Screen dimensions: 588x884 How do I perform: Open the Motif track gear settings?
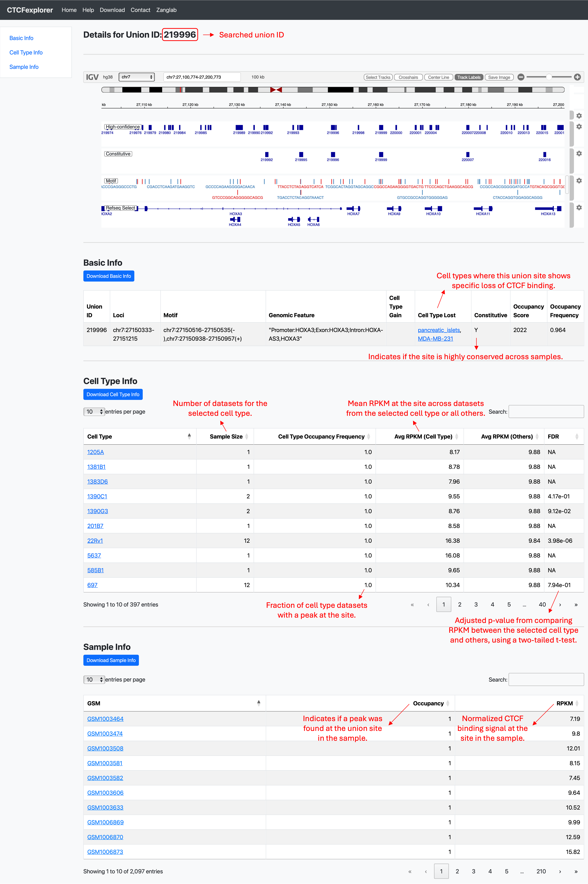point(579,181)
